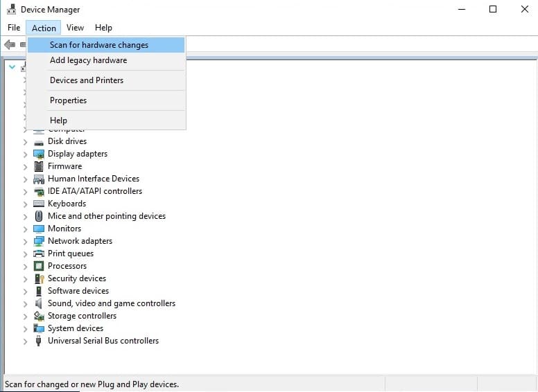Click the Universal Serial Bus controllers icon
This screenshot has width=538, height=392.
[39, 341]
